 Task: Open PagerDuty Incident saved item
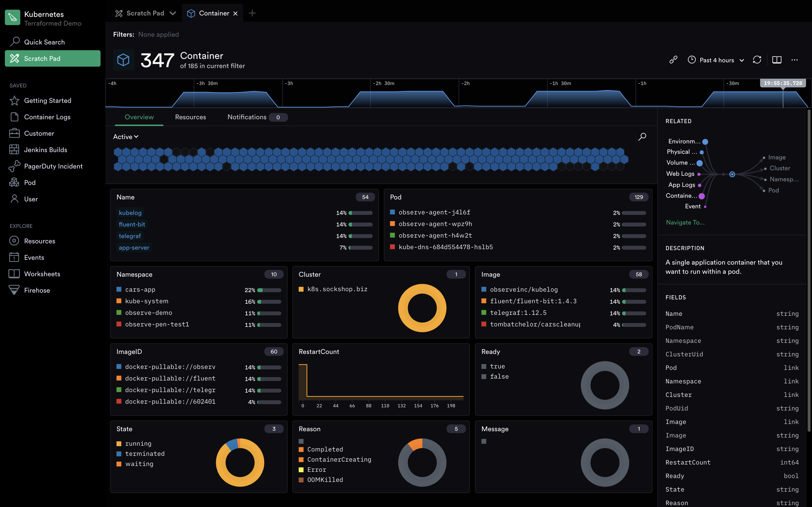point(53,166)
